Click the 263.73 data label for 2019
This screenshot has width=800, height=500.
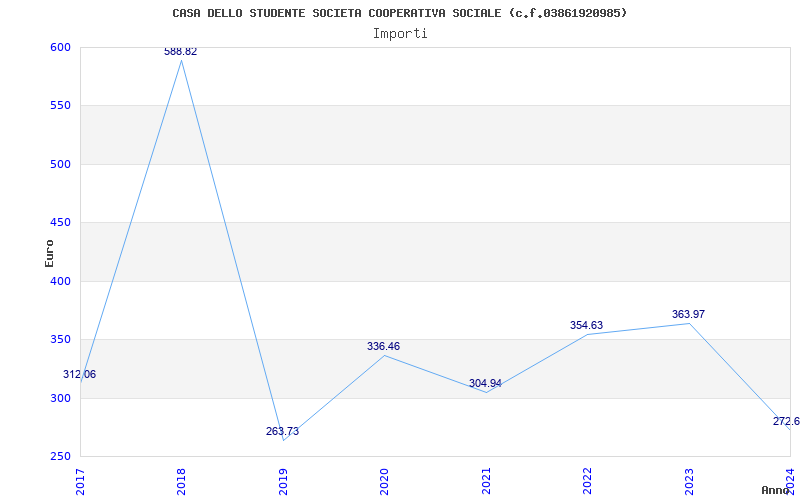click(283, 432)
